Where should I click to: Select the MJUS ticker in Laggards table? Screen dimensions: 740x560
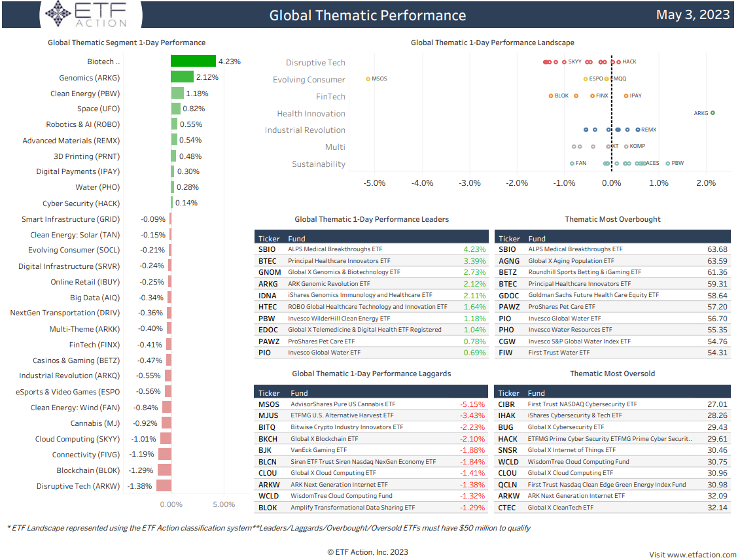click(268, 415)
